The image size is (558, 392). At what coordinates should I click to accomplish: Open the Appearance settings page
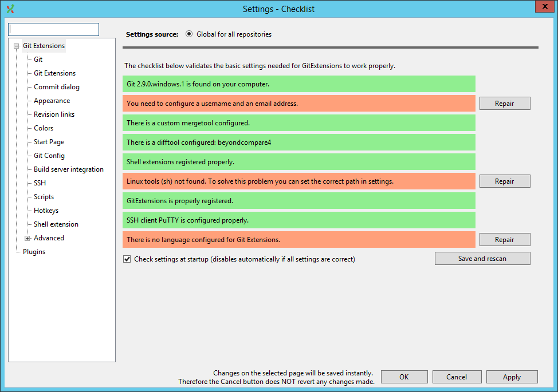(52, 101)
